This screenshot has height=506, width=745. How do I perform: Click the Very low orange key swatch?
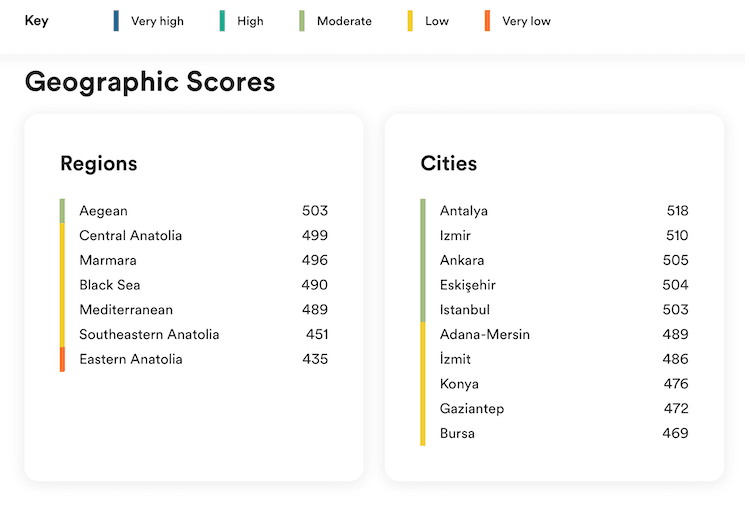(x=487, y=21)
